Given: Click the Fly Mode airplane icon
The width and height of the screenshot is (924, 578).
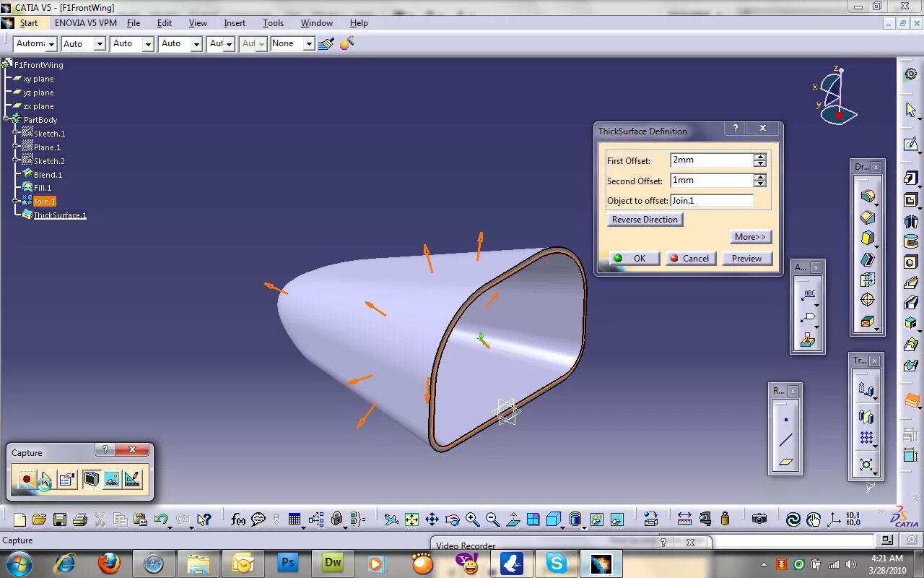Looking at the screenshot, I should tap(391, 519).
